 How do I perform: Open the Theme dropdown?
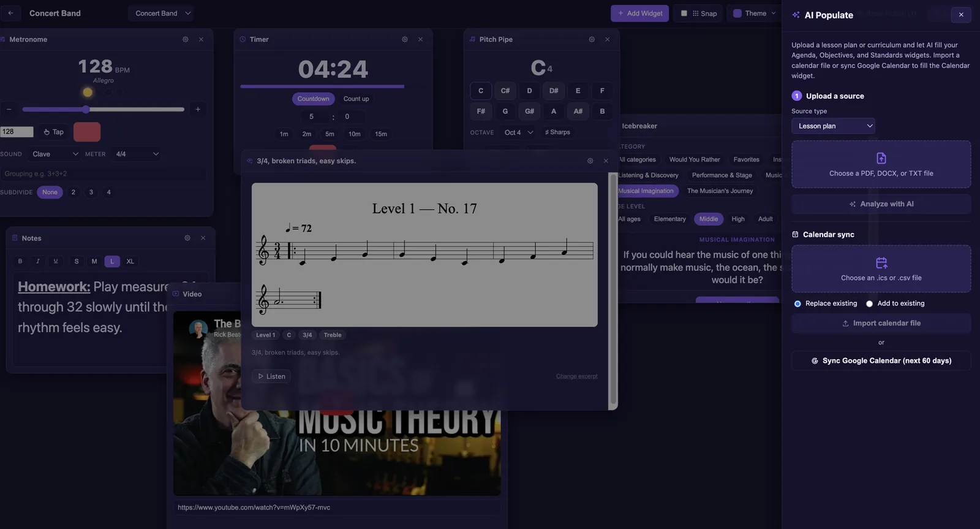pos(755,13)
